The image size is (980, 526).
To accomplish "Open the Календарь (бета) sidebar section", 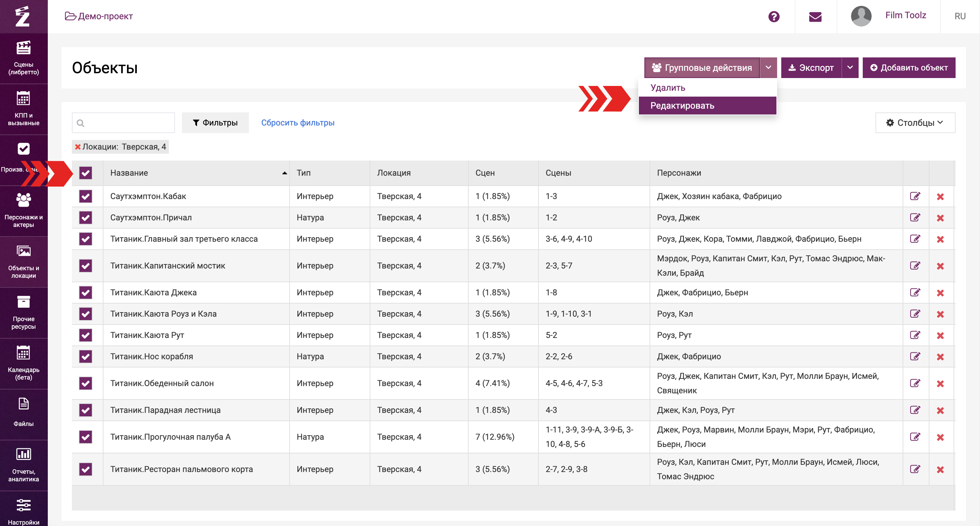I will click(24, 364).
